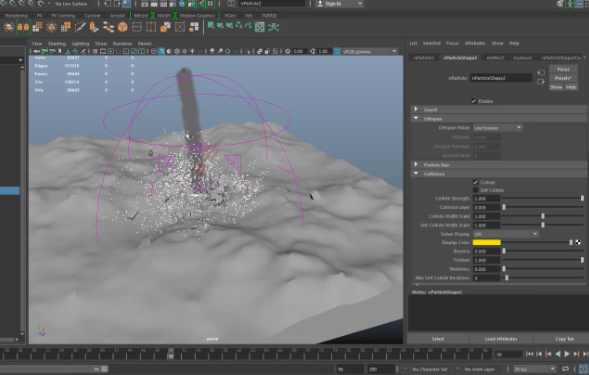Viewport: 589px width, 375px height.
Task: Open the viewport Lighting menu
Action: pos(80,44)
